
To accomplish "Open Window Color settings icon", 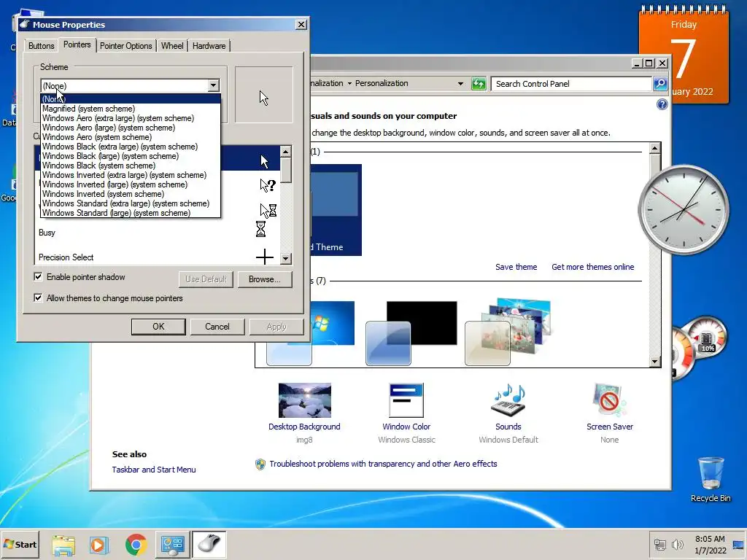I will tap(406, 400).
